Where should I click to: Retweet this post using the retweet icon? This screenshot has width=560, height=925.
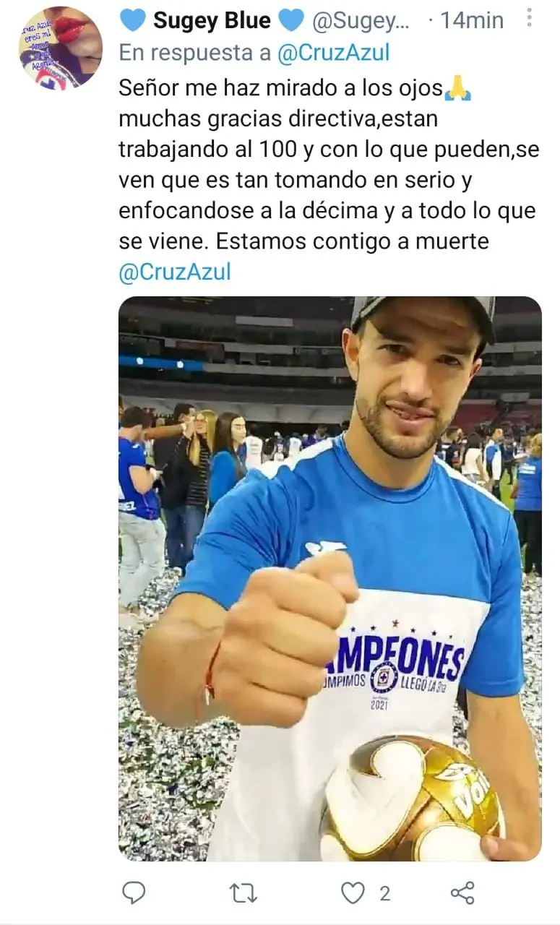242,894
